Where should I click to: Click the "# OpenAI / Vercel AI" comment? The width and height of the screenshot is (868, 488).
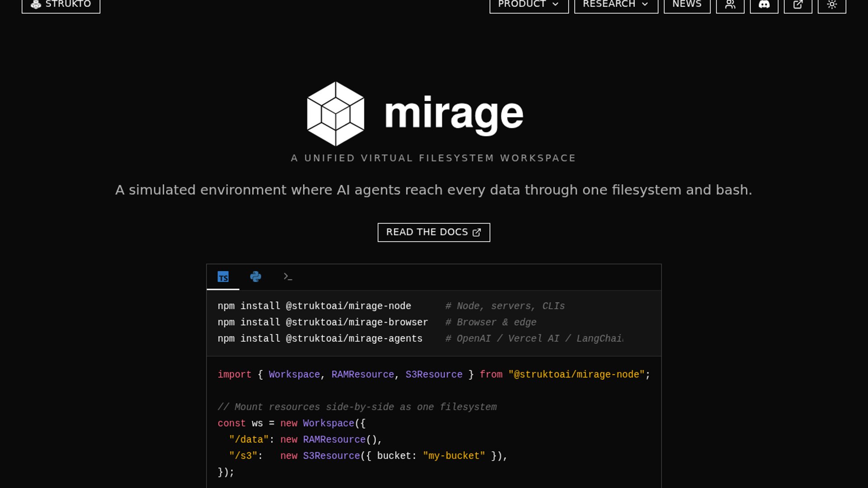pyautogui.click(x=534, y=338)
